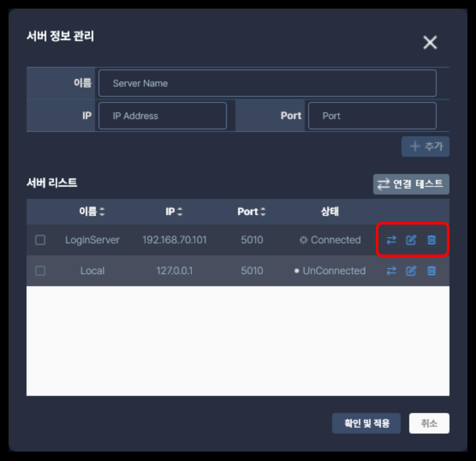This screenshot has width=476, height=461.
Task: Cancel with the 취소 button
Action: tap(429, 423)
